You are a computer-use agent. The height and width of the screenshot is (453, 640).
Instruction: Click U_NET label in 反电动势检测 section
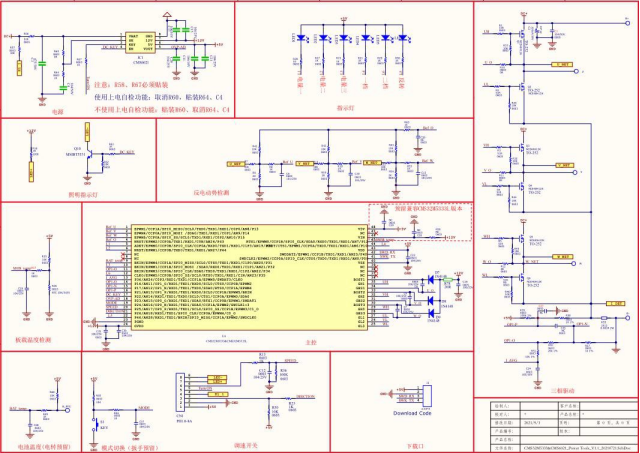[236, 164]
